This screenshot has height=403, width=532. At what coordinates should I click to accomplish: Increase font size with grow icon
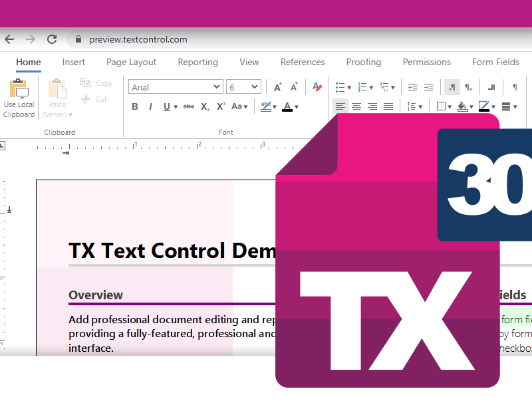click(277, 87)
